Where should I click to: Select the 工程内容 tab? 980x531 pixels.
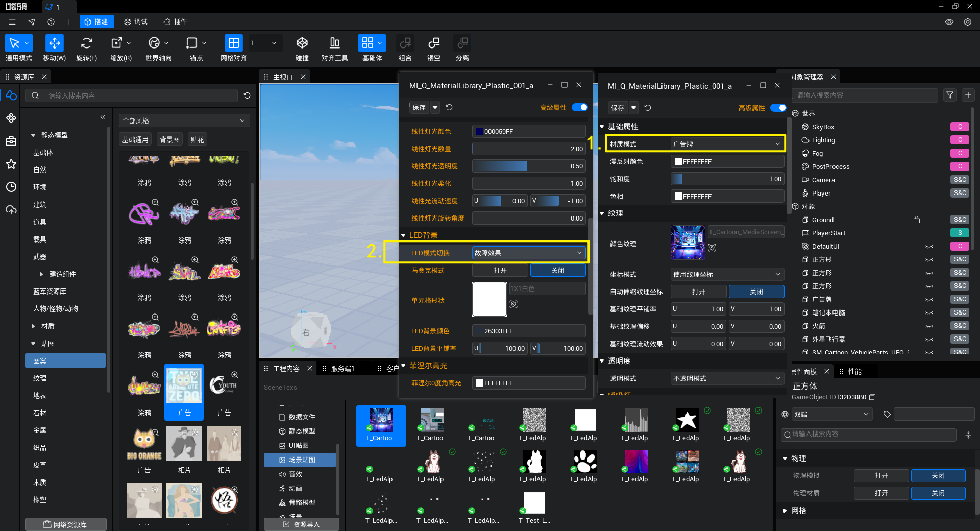coord(286,368)
